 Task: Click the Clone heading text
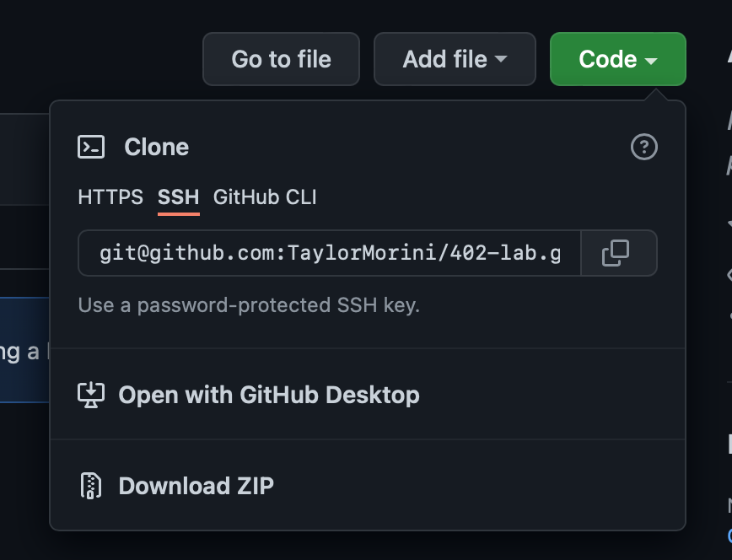coord(156,147)
